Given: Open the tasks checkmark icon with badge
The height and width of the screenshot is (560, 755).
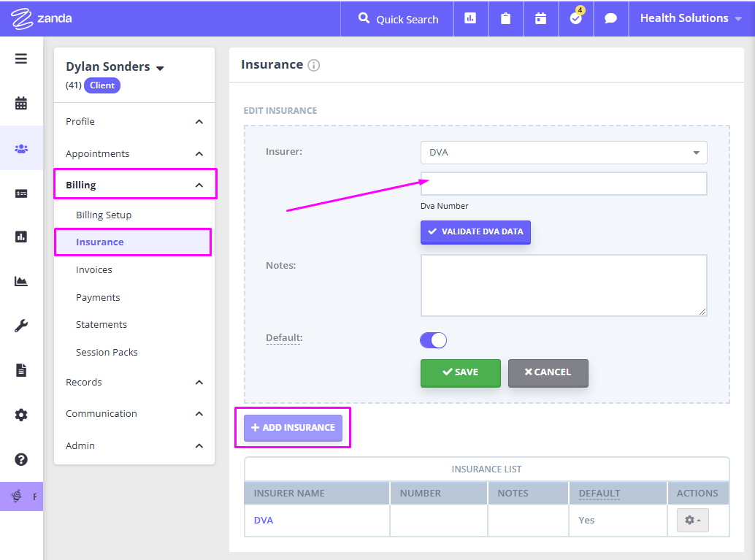Looking at the screenshot, I should [x=576, y=19].
